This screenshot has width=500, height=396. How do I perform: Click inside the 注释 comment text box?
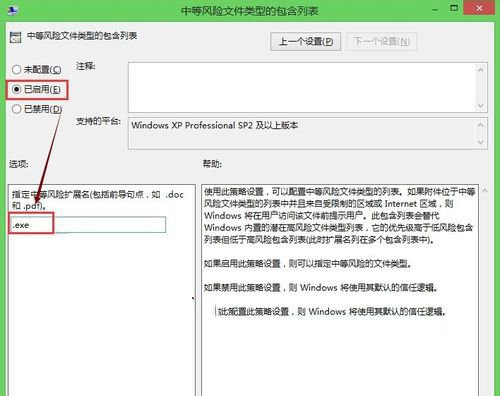pyautogui.click(x=302, y=87)
